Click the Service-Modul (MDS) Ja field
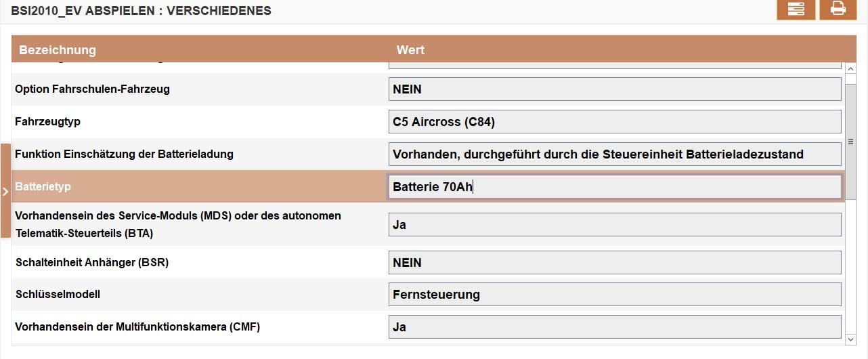This screenshot has width=868, height=359. (615, 224)
